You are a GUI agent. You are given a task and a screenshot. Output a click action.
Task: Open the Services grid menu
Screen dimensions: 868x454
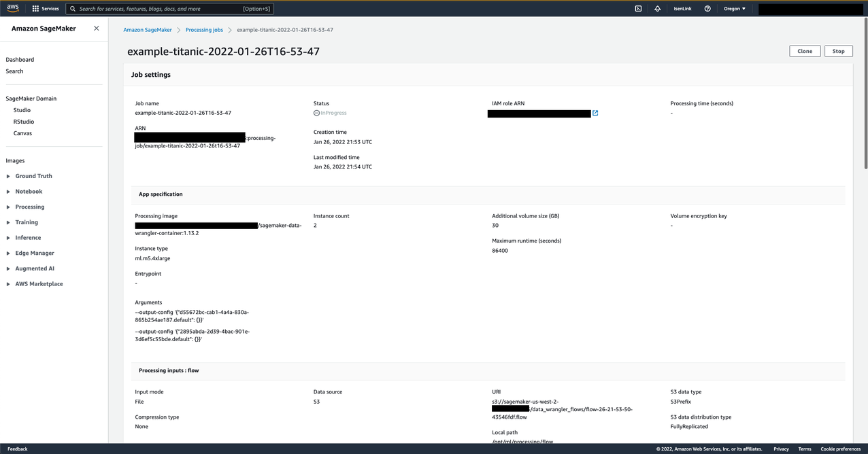pos(46,9)
